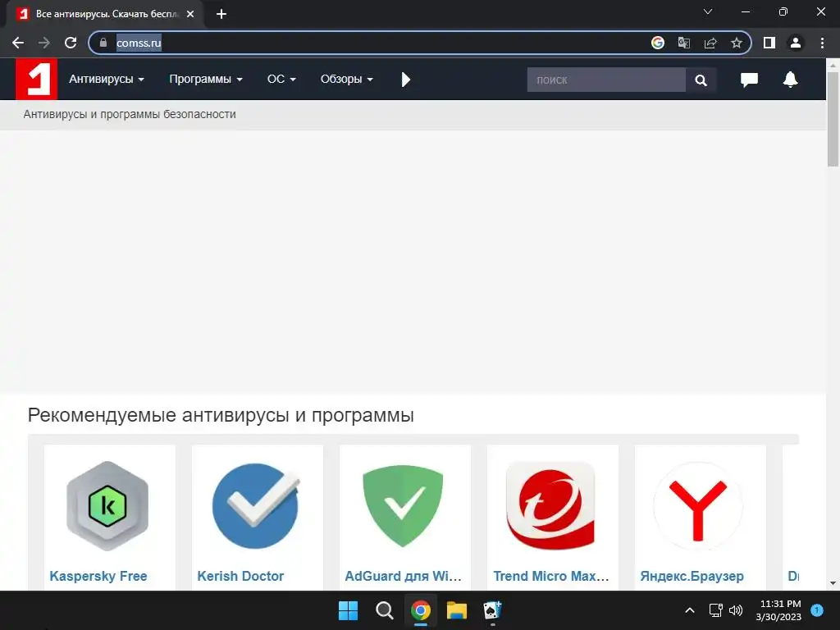
Task: Click the scrollbar down arrow
Action: click(833, 583)
